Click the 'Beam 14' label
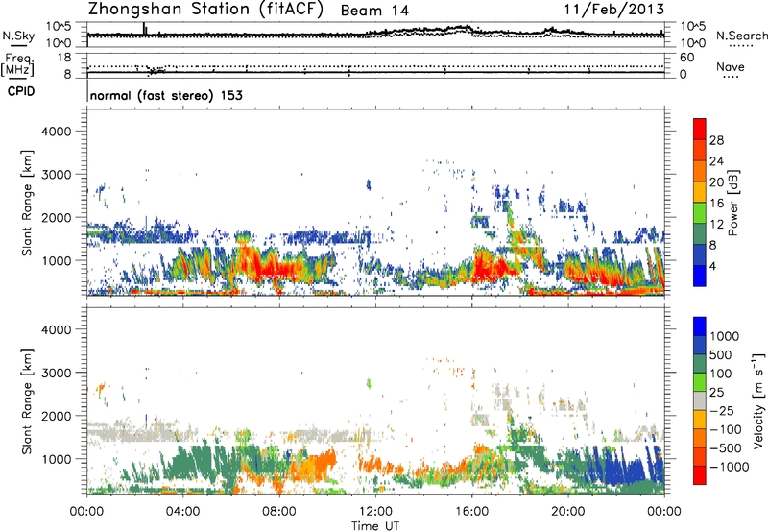 pos(374,11)
